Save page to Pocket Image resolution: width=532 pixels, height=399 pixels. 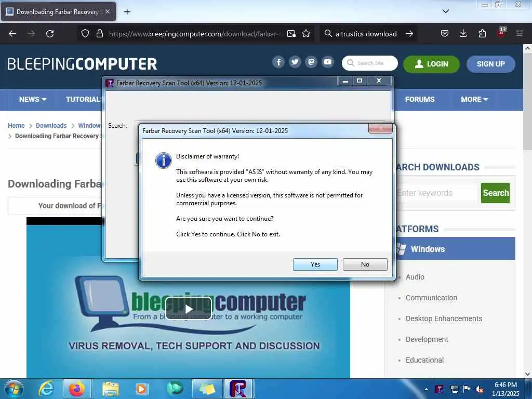(x=445, y=34)
